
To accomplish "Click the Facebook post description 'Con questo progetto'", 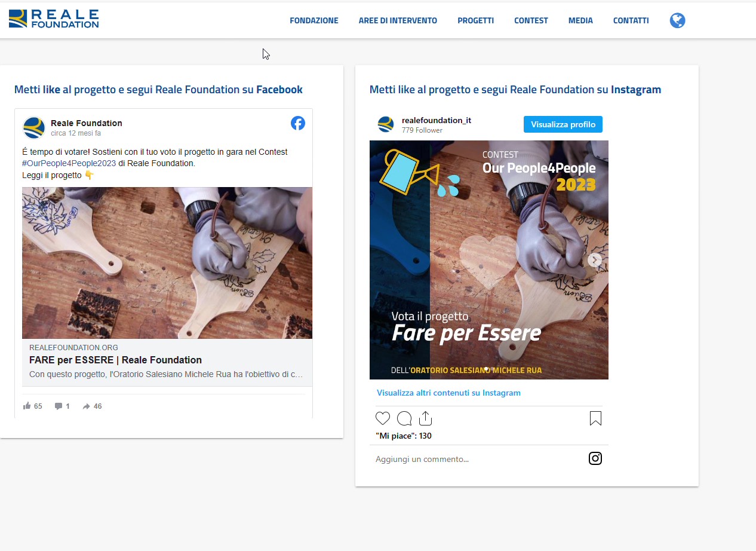I will (166, 375).
